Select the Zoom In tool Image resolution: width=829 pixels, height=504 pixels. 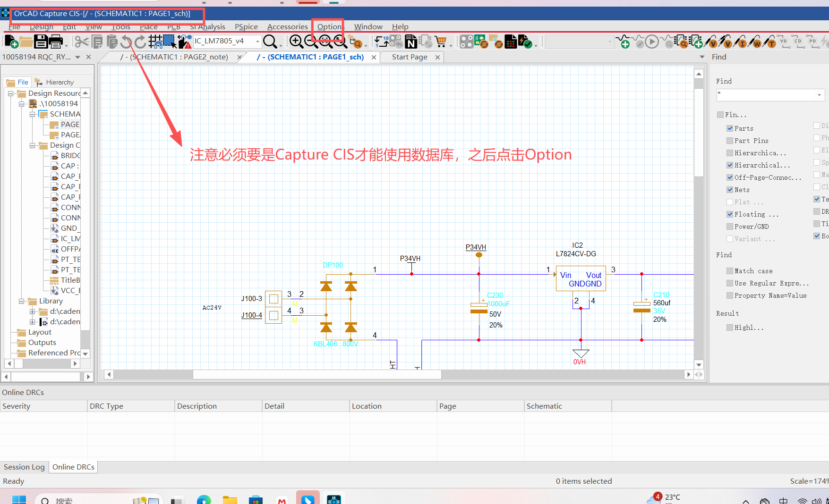tap(296, 42)
